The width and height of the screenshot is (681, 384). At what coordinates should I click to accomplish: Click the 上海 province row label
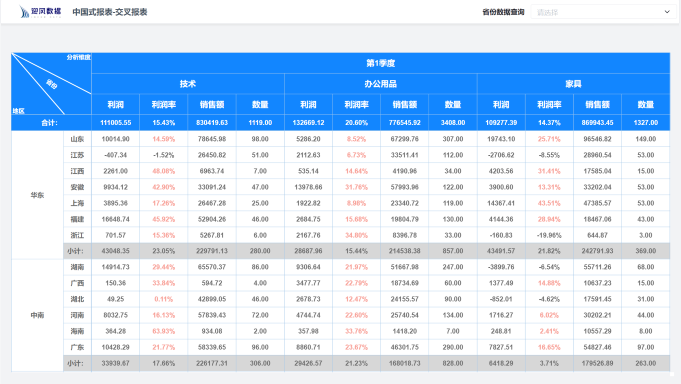click(x=77, y=203)
